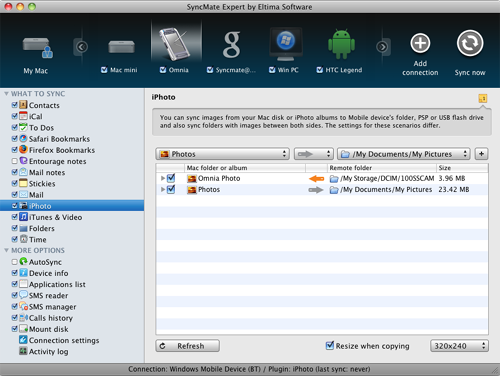Screen dimensions: 500x376
Task: Click the yellow note icon near iPhoto header
Action: click(x=482, y=98)
